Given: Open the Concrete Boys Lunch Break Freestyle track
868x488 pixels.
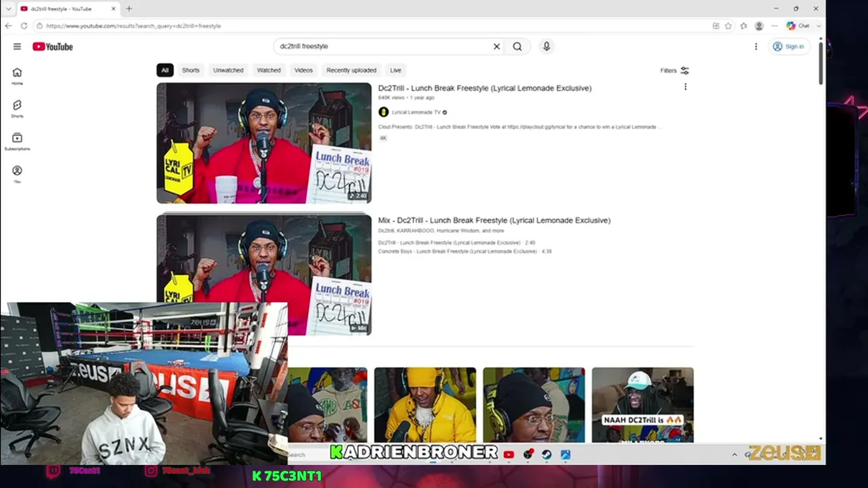Looking at the screenshot, I should [x=465, y=251].
